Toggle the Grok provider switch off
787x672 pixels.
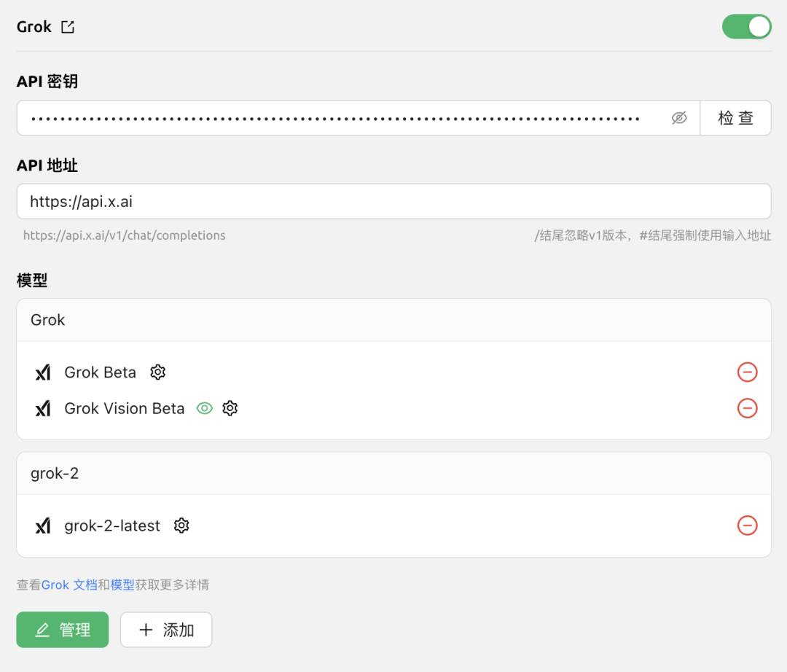(746, 26)
